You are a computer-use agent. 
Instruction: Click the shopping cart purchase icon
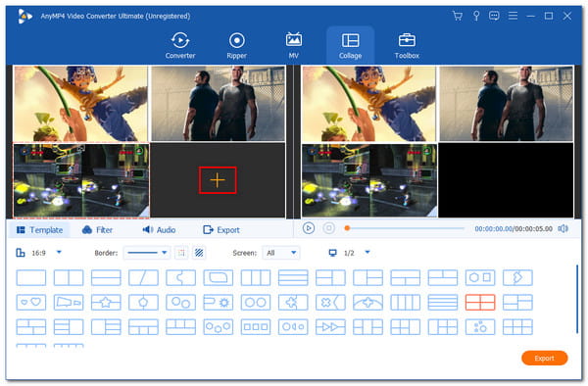pyautogui.click(x=457, y=16)
